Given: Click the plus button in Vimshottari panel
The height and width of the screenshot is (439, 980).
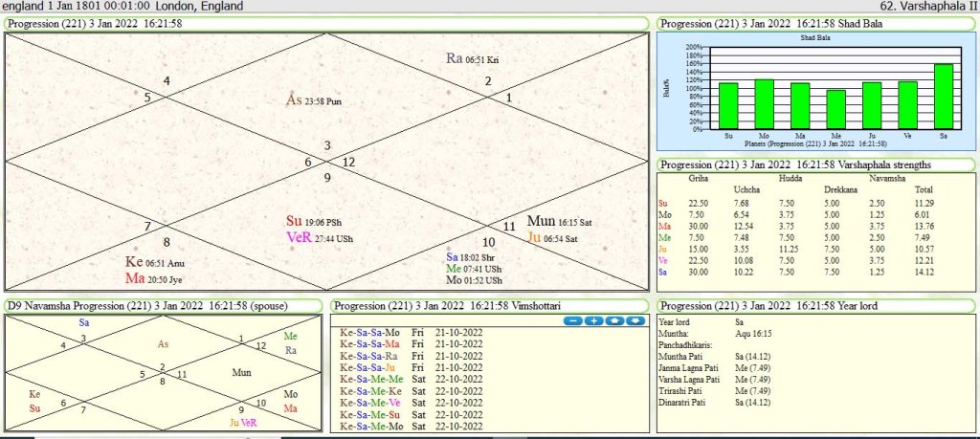Looking at the screenshot, I should point(592,320).
